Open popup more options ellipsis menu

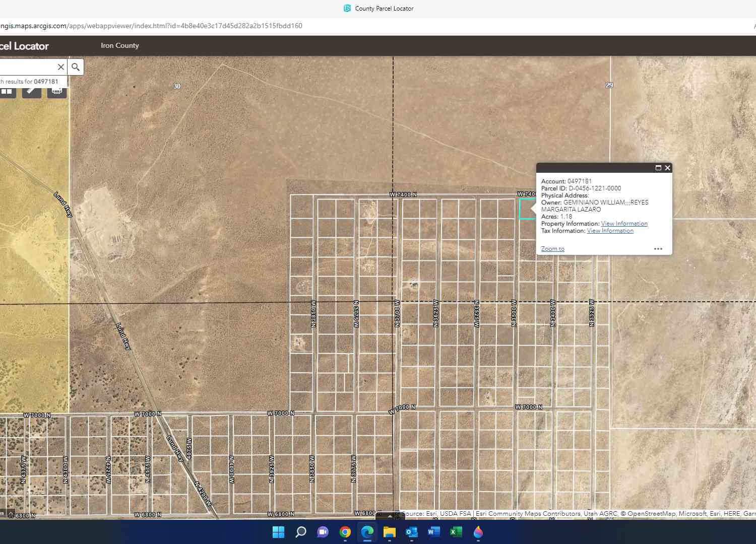click(x=658, y=249)
